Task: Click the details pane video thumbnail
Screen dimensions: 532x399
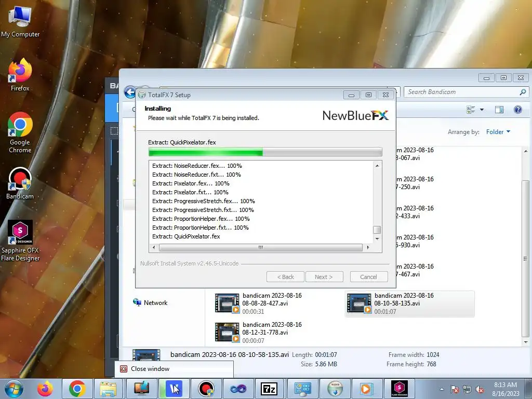Action: 146,355
